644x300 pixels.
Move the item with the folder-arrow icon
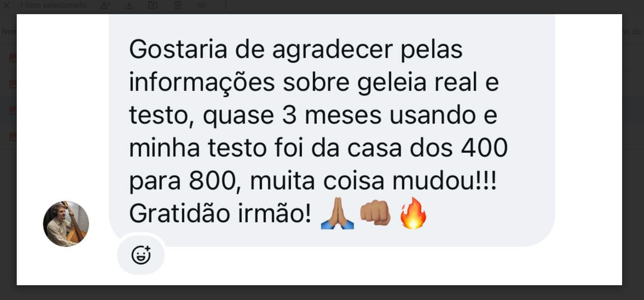pos(153,5)
